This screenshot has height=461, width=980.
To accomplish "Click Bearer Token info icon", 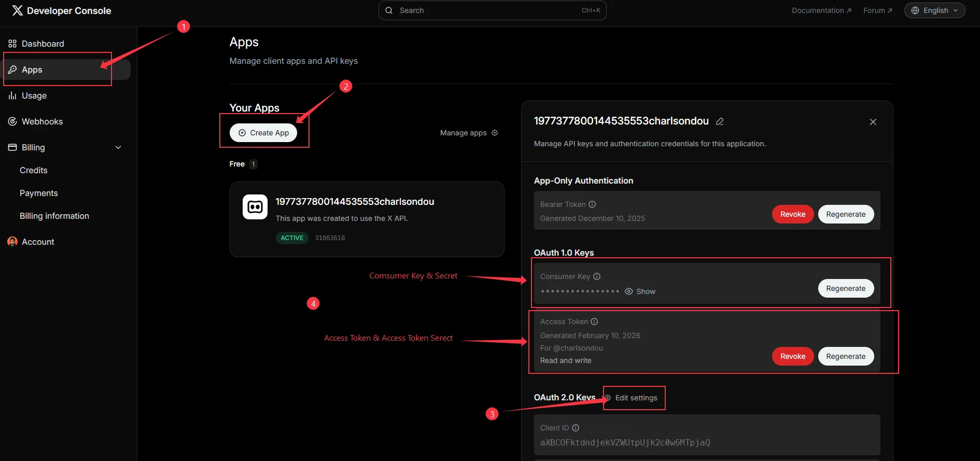I will pos(592,204).
